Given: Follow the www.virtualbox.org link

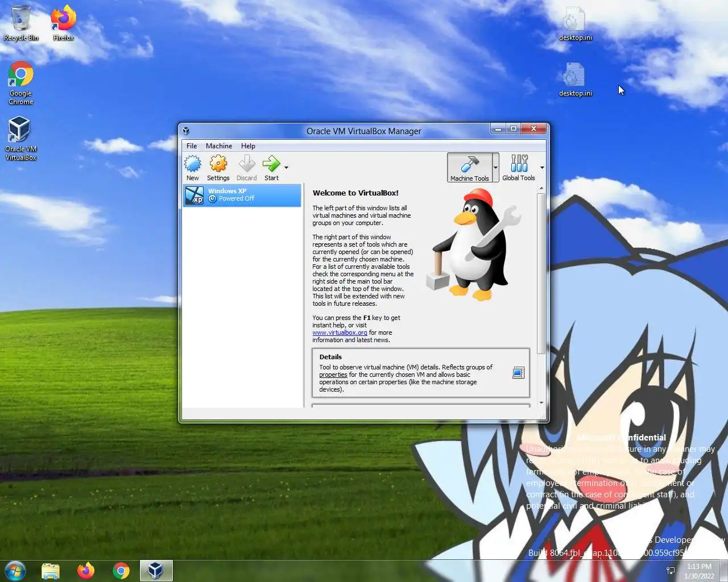Looking at the screenshot, I should tap(340, 333).
